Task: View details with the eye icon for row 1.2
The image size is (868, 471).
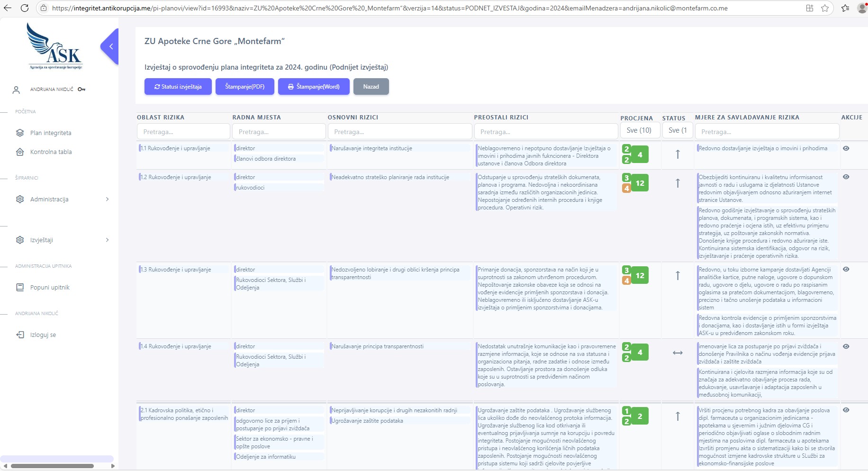Action: click(x=846, y=177)
